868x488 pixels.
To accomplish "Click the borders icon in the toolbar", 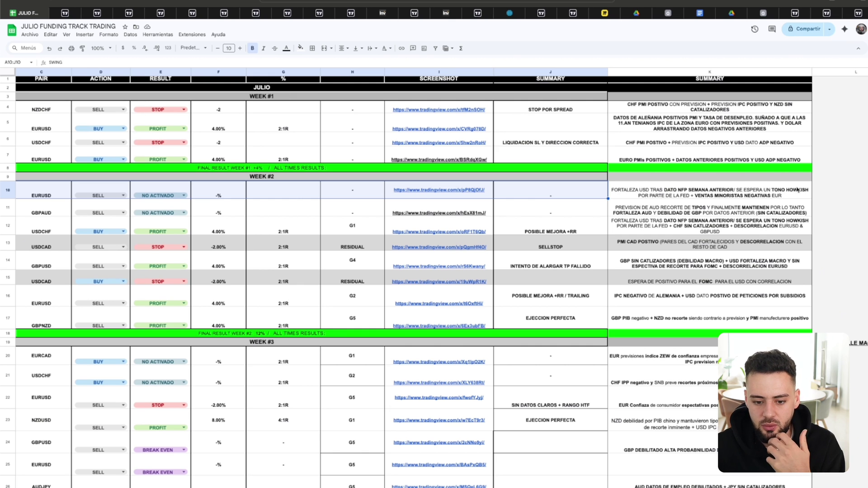I will [312, 48].
